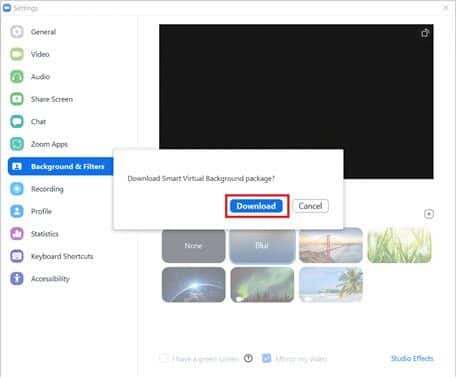Click the Background & Filters person icon
This screenshot has height=378, width=456.
pos(17,166)
